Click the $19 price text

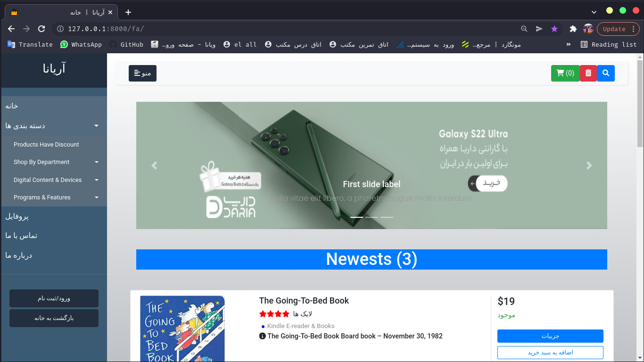pos(506,301)
